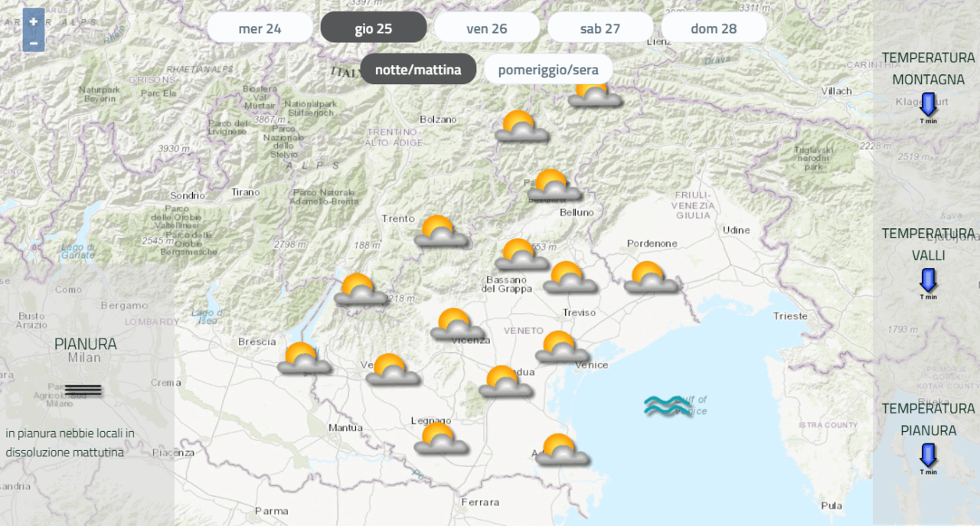The height and width of the screenshot is (526, 980).
Task: Click the TEMPERATURA VALLI label
Action: 928,244
